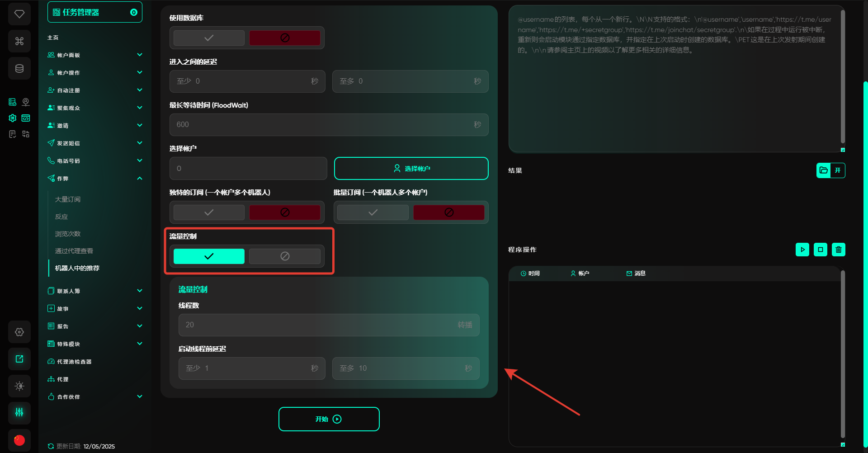Select 浏览次数 in the sidebar

click(x=68, y=234)
